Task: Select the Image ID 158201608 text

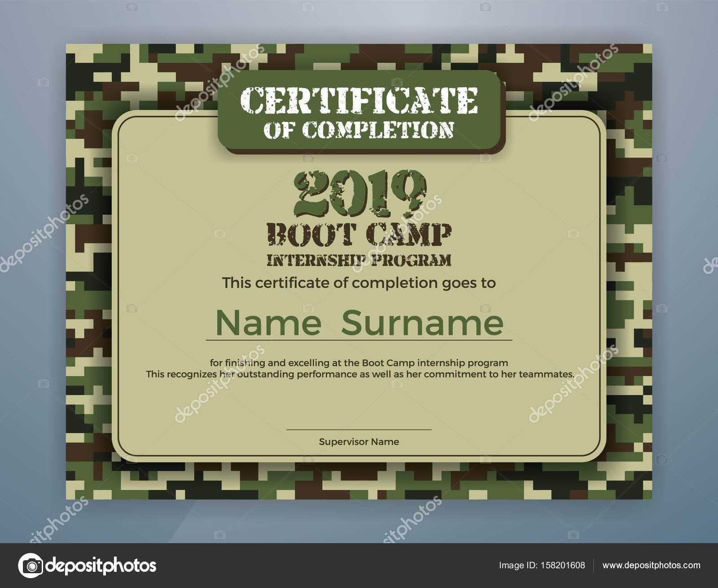Action: click(x=542, y=565)
